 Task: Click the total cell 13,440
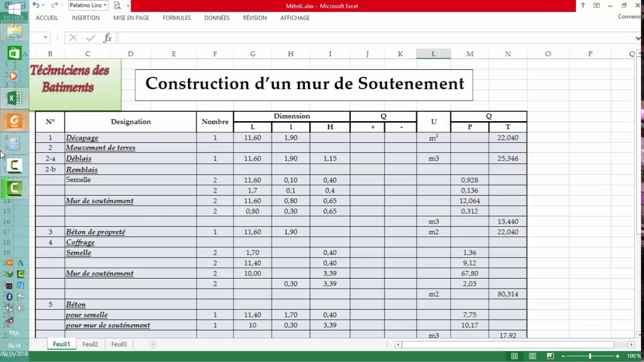pyautogui.click(x=508, y=222)
